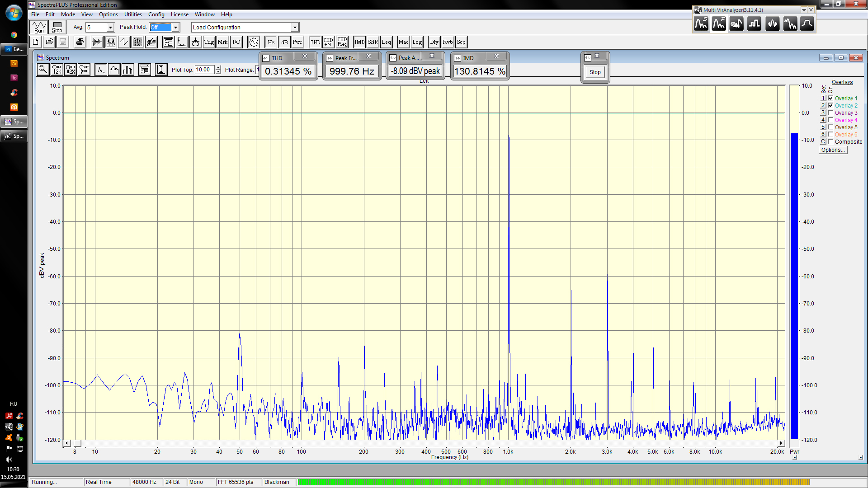
Task: Open the Utilities menu
Action: 133,14
